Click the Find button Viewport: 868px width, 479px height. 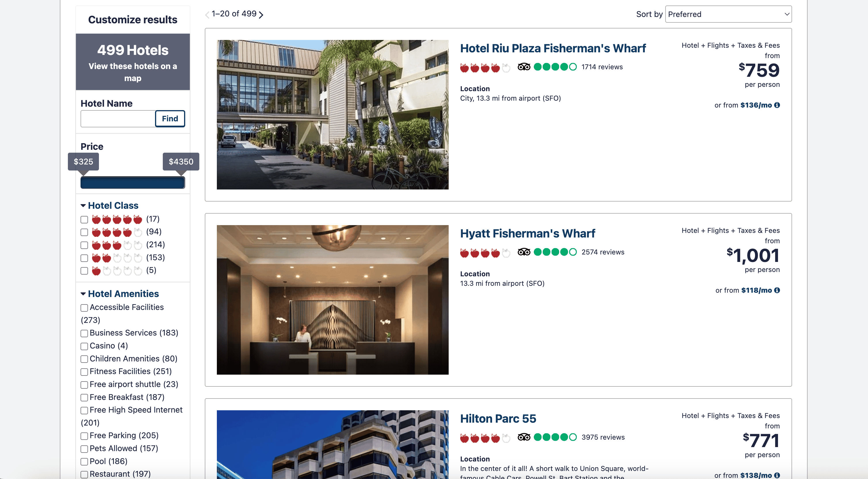170,118
